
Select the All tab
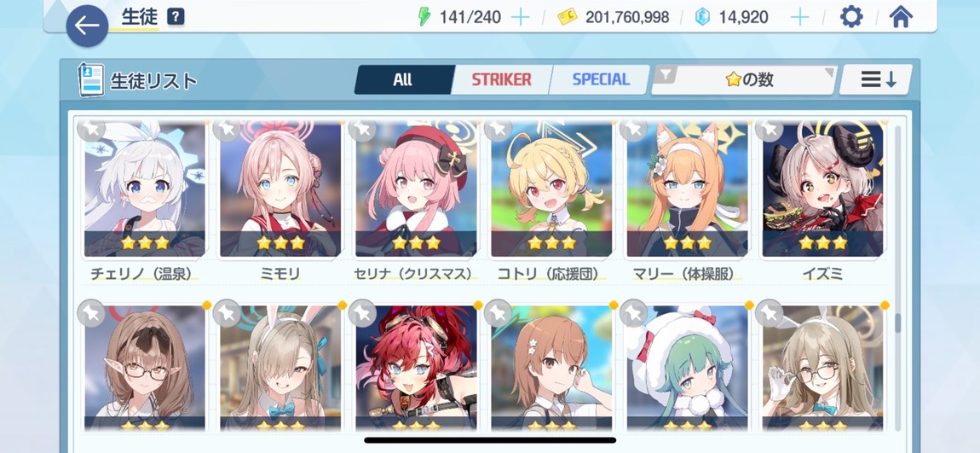pyautogui.click(x=403, y=79)
